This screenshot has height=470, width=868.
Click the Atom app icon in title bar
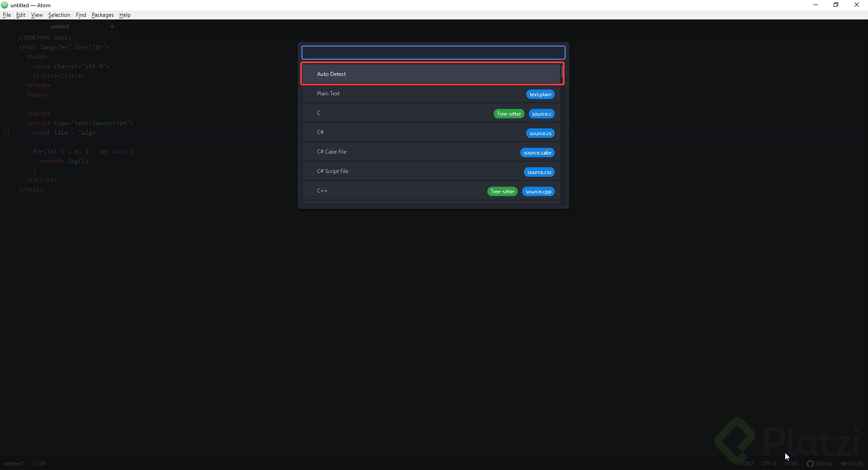[x=5, y=5]
